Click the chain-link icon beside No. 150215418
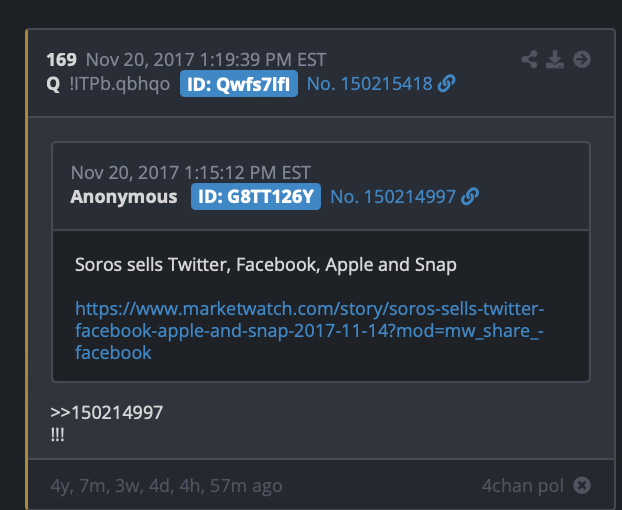 pos(447,84)
